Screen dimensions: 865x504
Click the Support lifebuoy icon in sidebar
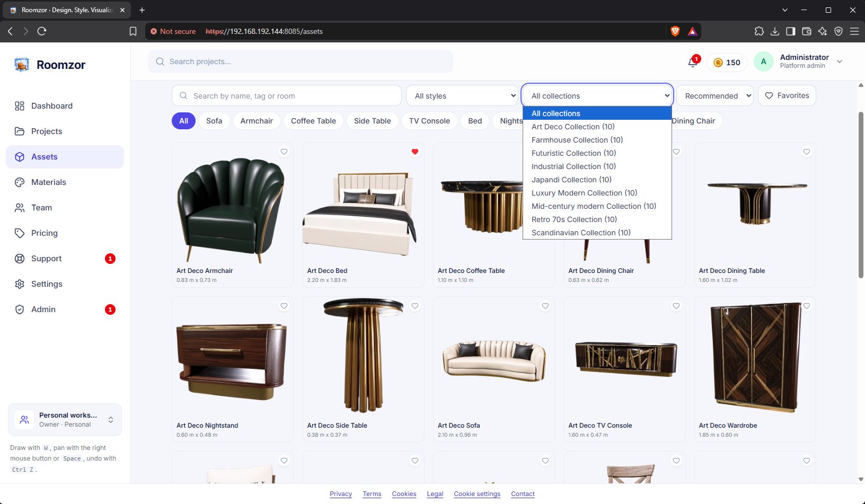[x=20, y=259]
